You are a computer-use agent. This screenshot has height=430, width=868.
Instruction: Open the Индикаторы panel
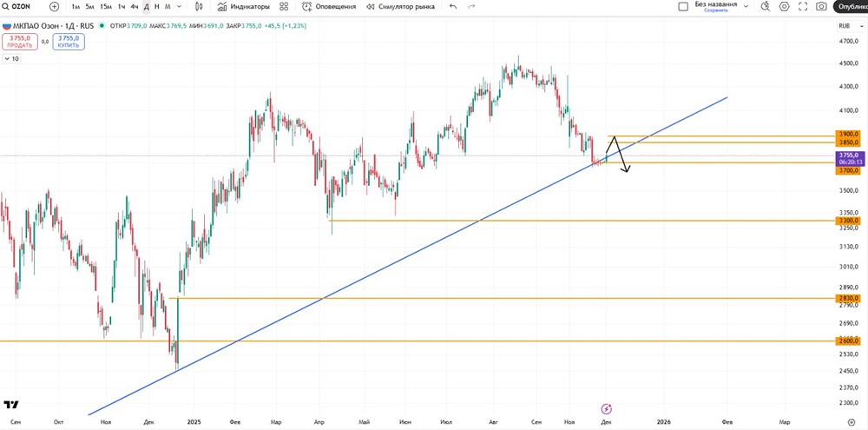[244, 7]
